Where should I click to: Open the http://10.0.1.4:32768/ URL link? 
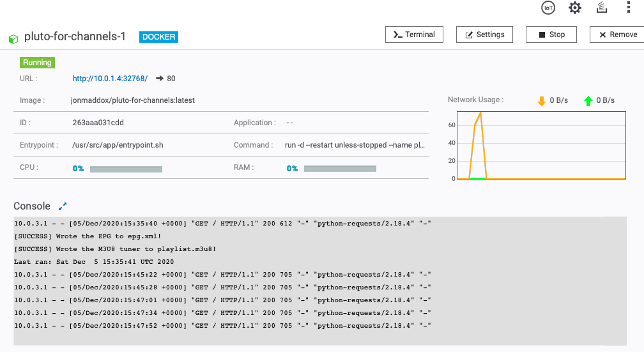pyautogui.click(x=110, y=79)
